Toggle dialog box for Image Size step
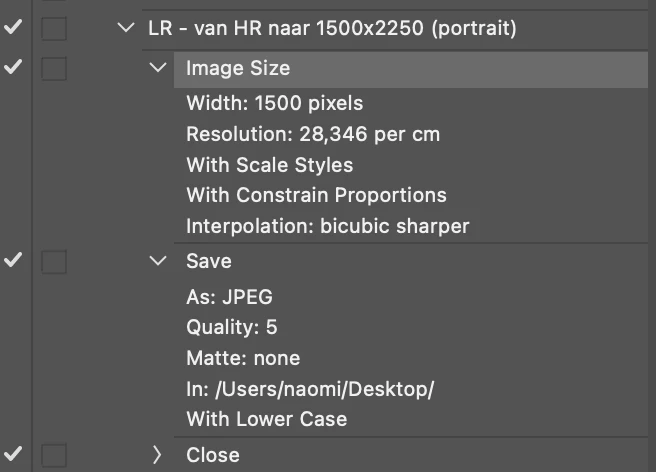The image size is (656, 472). 54,69
